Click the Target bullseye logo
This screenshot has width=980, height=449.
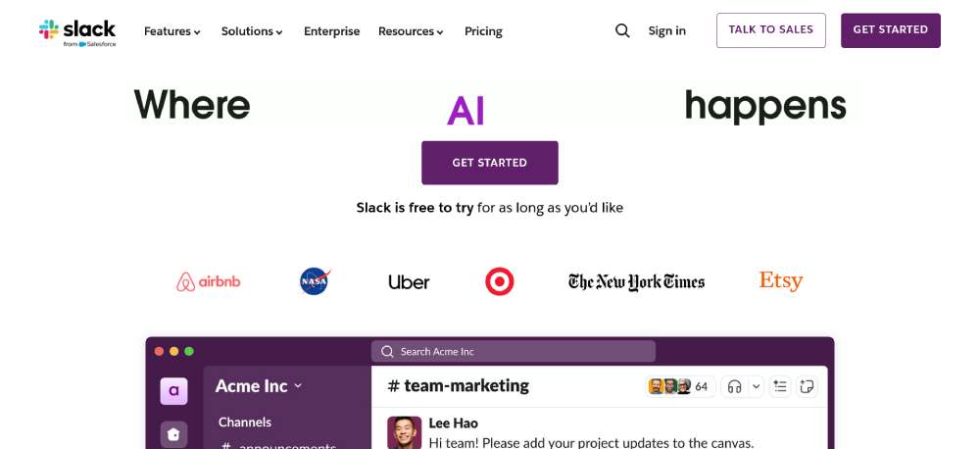(500, 282)
